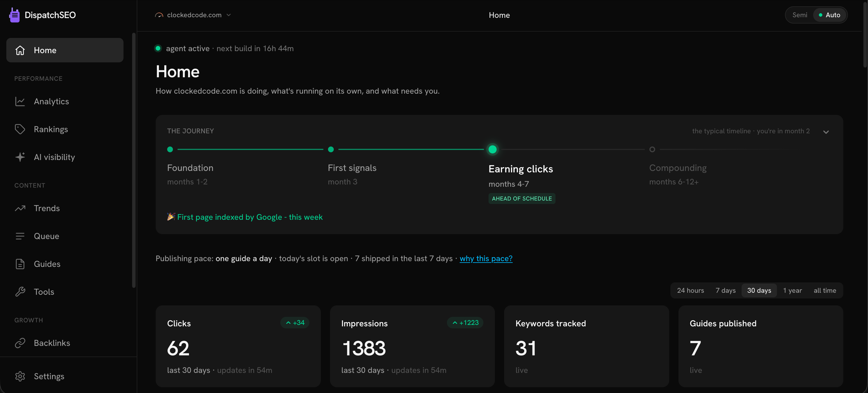Click the Clicks card value 62
The image size is (868, 393).
click(x=178, y=348)
